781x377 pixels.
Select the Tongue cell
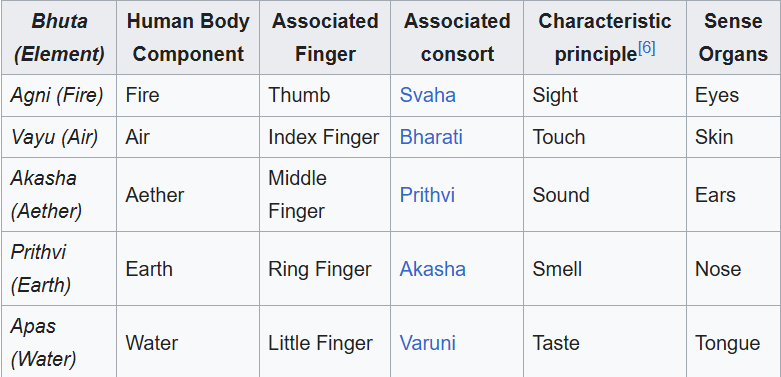click(733, 342)
